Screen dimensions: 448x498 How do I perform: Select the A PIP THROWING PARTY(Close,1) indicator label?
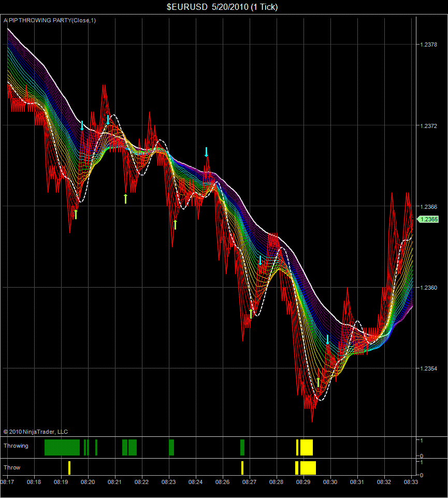pos(50,20)
